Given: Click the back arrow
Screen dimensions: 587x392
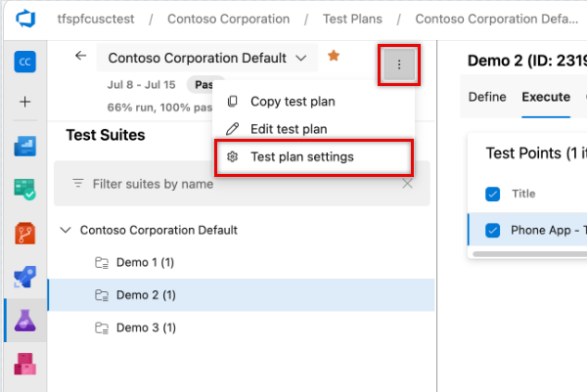Looking at the screenshot, I should tap(80, 56).
